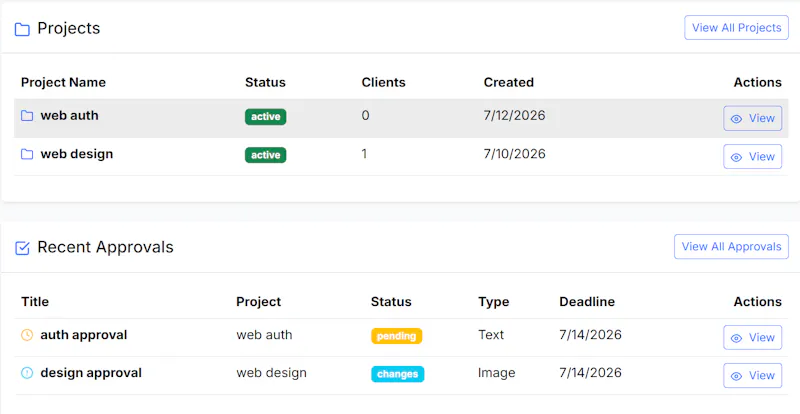Screen dimensions: 800x414
Task: Click created date 7/12/2026
Action: pos(514,115)
